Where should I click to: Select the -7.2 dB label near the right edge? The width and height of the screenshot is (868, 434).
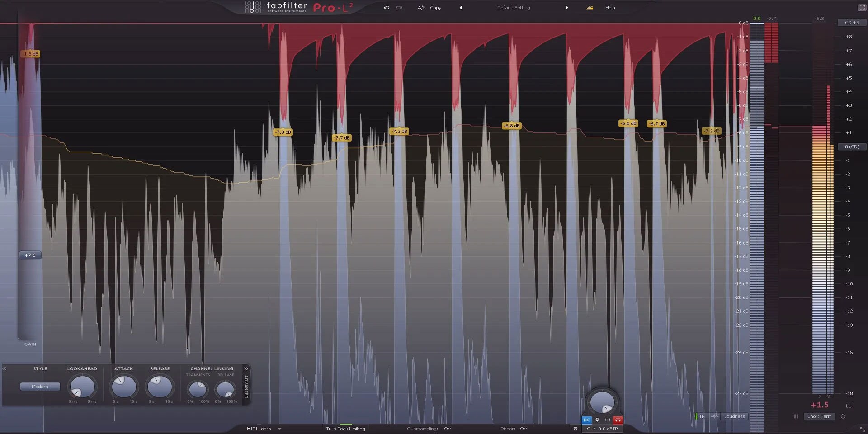pyautogui.click(x=712, y=131)
